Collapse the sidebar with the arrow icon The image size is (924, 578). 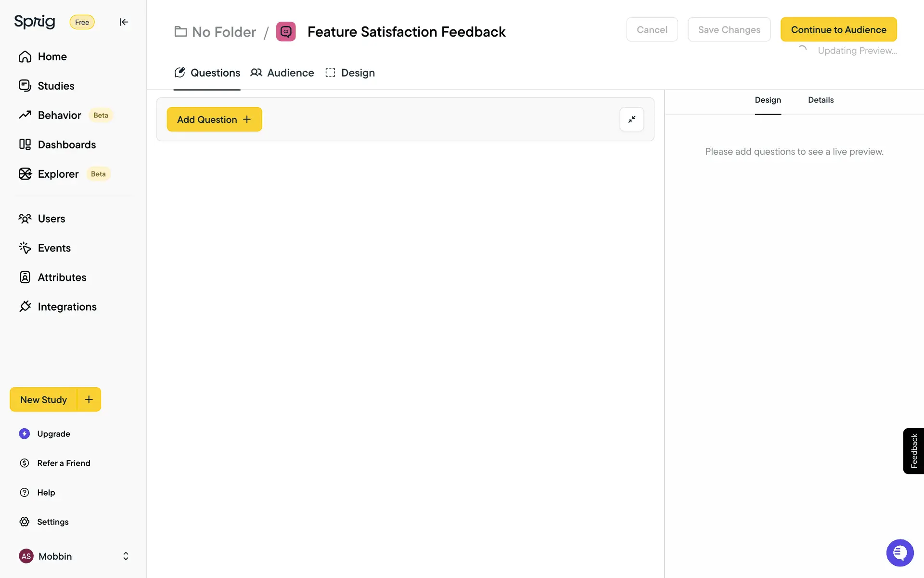point(124,22)
